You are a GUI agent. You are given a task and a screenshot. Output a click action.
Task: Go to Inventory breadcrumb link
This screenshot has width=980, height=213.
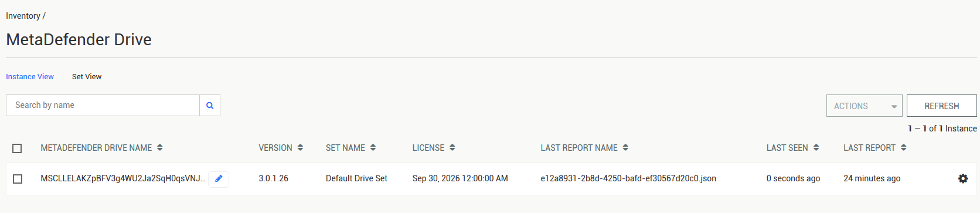click(x=23, y=16)
